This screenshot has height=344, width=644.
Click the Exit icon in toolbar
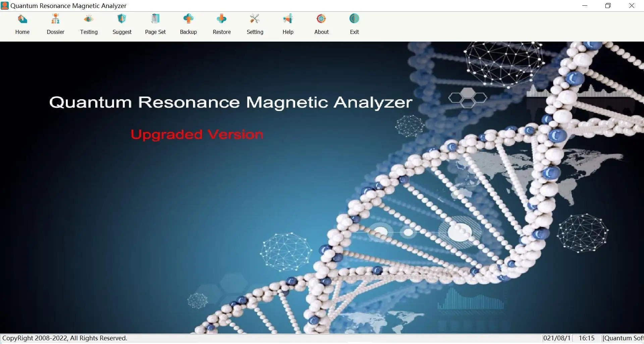[354, 19]
